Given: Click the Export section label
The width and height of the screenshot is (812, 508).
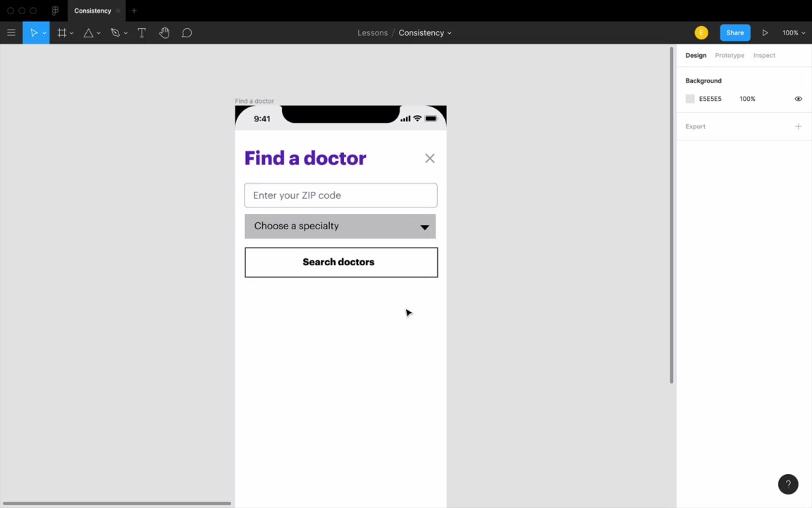Looking at the screenshot, I should [x=695, y=126].
